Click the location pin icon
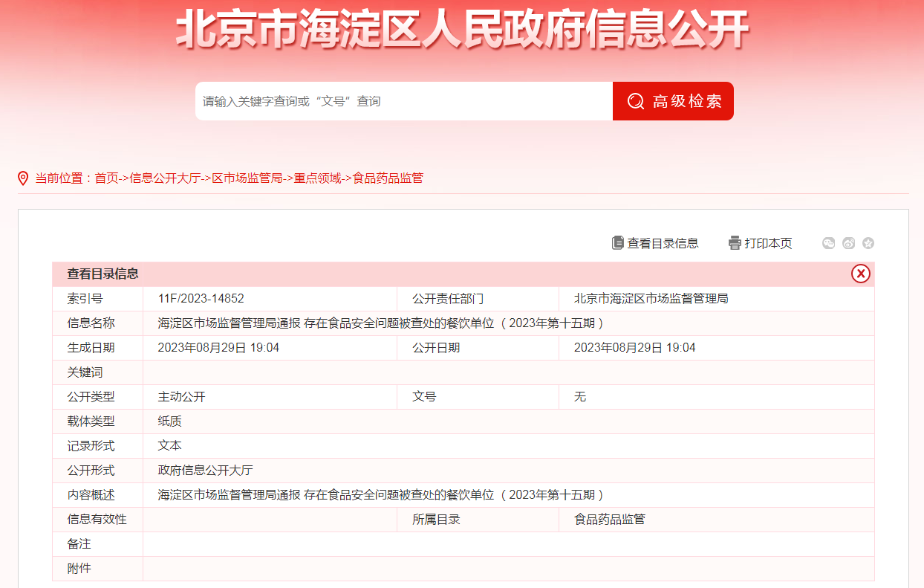924x588 pixels. tap(23, 178)
